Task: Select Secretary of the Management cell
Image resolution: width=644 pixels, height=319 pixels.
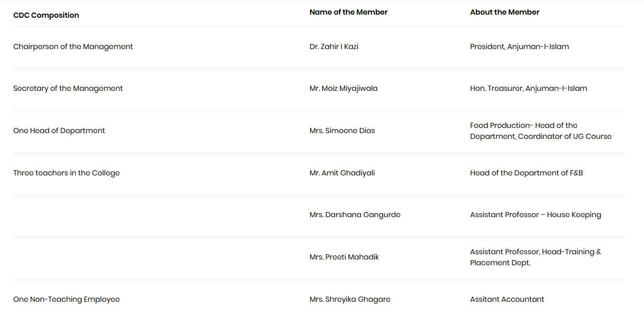Action: point(68,88)
